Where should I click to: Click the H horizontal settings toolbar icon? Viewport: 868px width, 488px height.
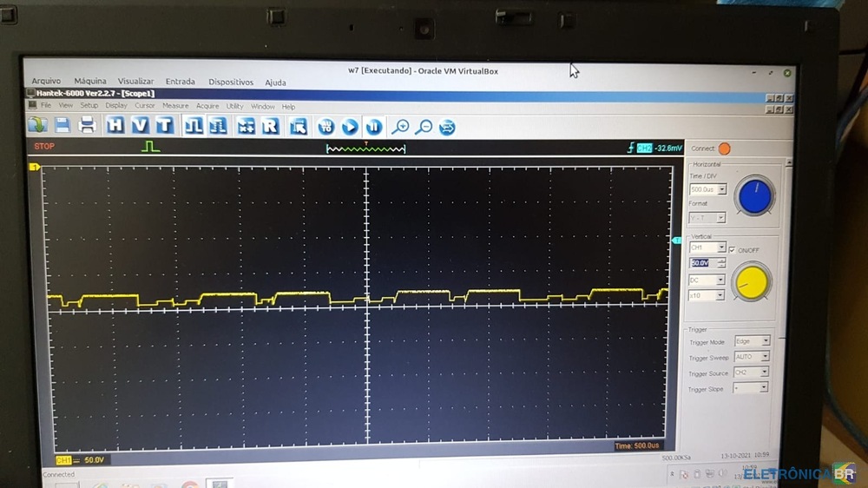[115, 125]
